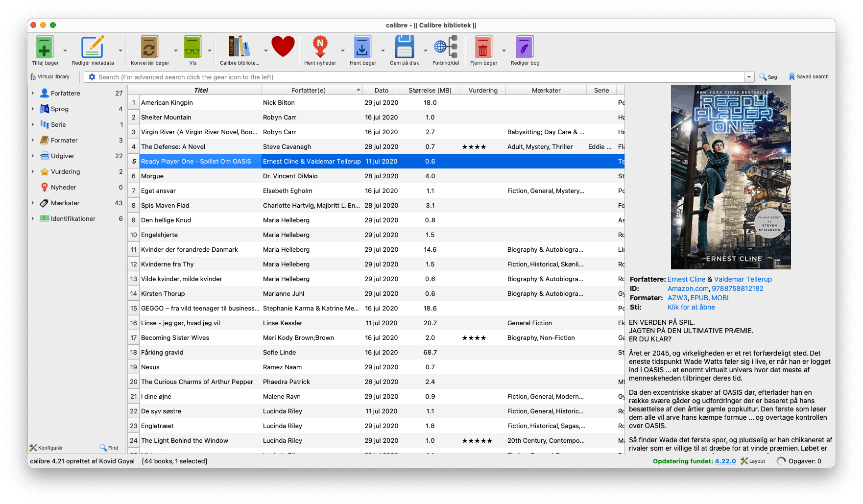Viewport: 863px width, 504px height.
Task: Click the Søg search button
Action: tap(768, 77)
